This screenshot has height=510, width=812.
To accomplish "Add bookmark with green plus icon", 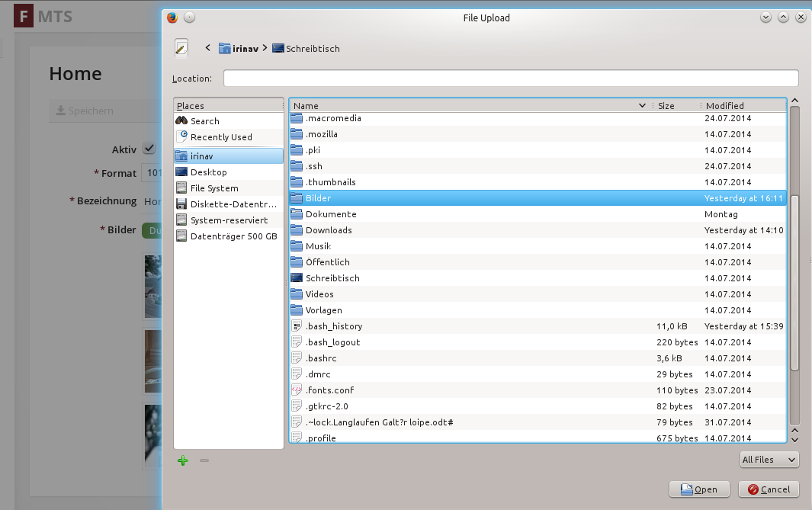I will pyautogui.click(x=182, y=460).
